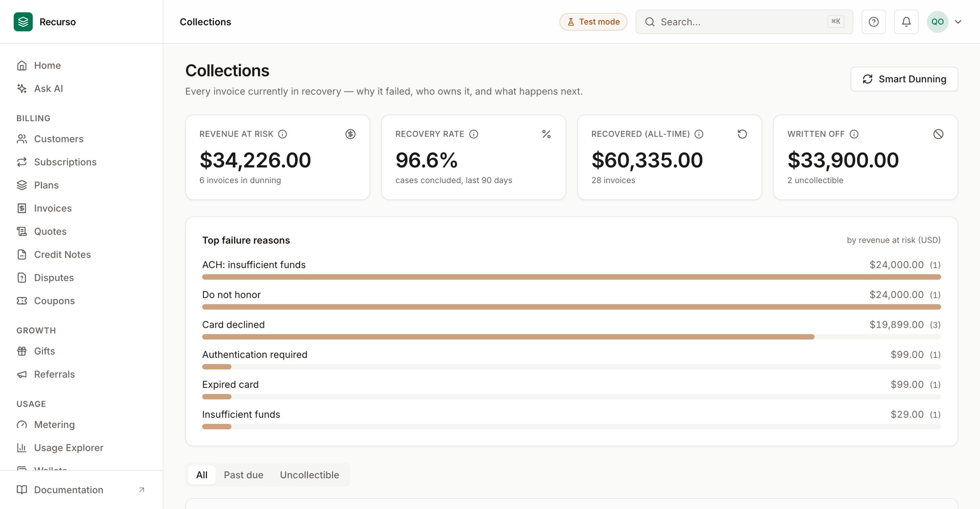Click the Gifts sidebar icon
The width and height of the screenshot is (980, 509).
(x=22, y=351)
